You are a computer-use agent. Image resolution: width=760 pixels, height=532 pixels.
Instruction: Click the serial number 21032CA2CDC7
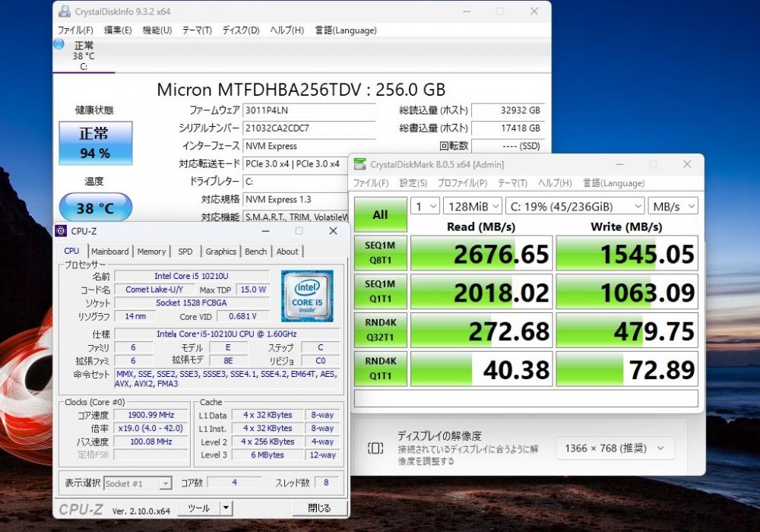tap(309, 128)
